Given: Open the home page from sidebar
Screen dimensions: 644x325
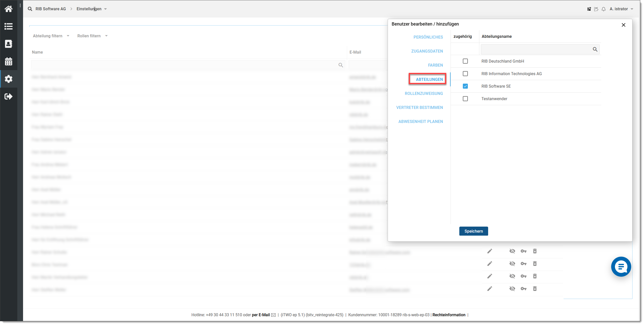Looking at the screenshot, I should [x=9, y=9].
